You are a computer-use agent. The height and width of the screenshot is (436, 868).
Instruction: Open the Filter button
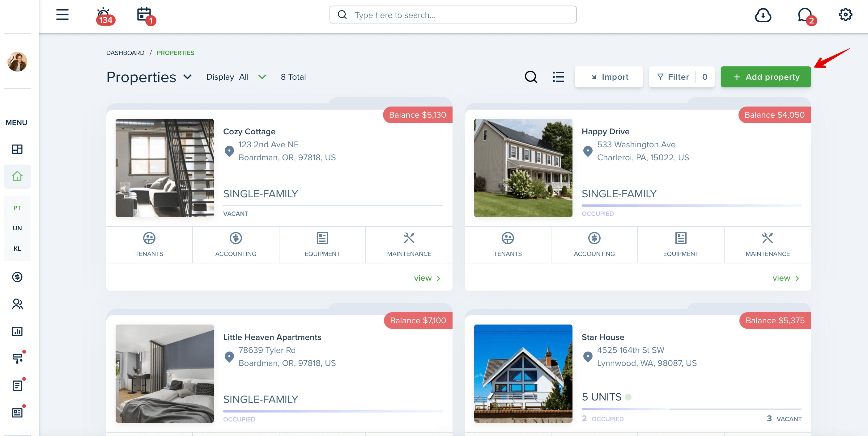point(681,77)
